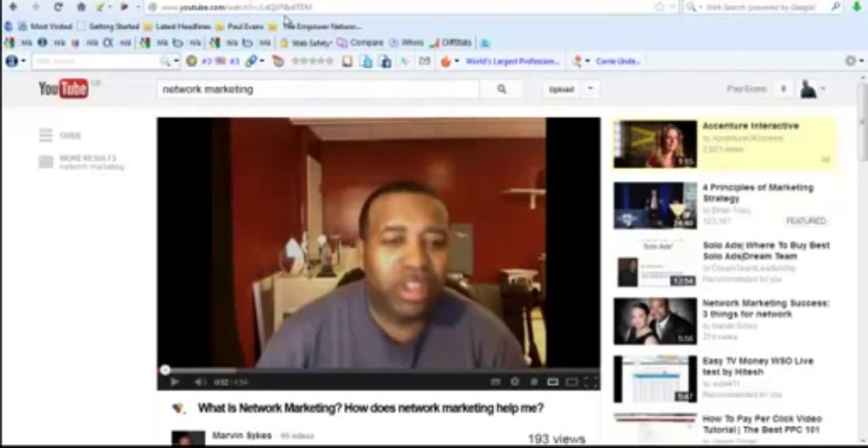Open the browser home page icon
The height and width of the screenshot is (448, 868).
81,7
